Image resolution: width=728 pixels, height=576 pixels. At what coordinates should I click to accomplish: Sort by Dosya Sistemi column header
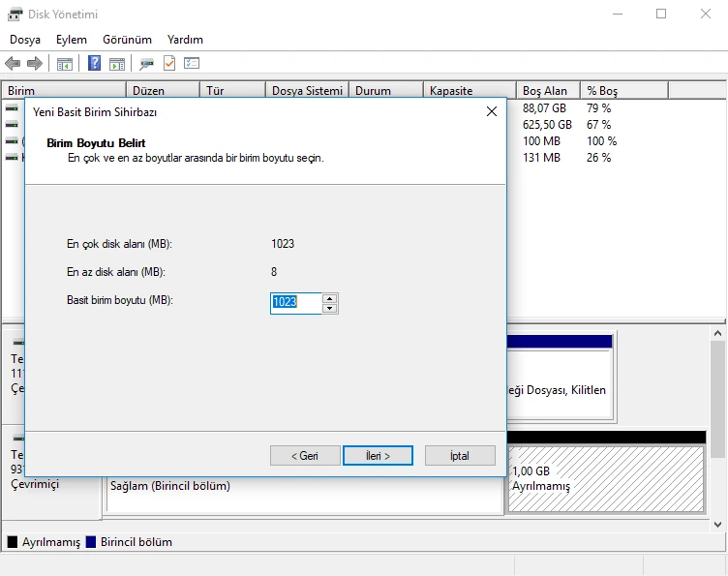(x=307, y=90)
